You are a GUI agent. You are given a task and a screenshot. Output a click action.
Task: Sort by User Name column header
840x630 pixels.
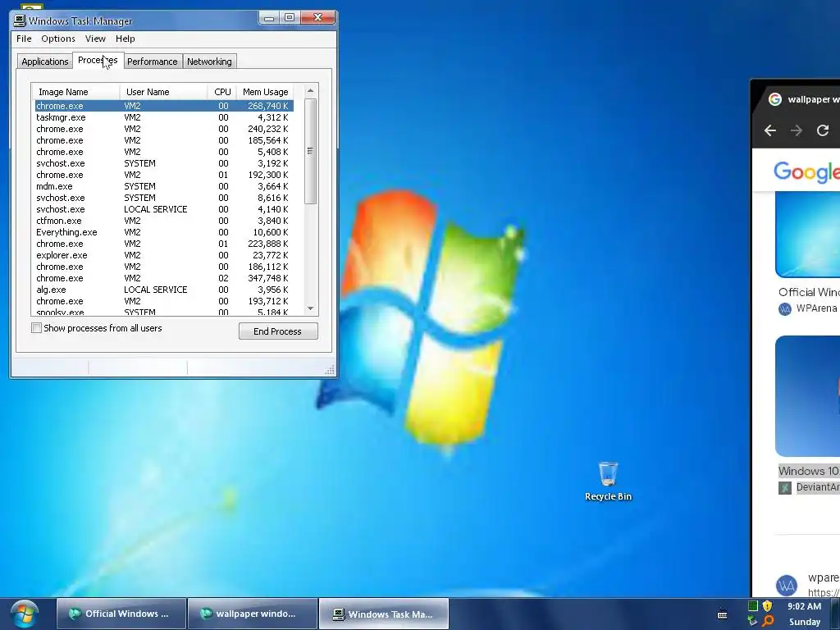click(163, 92)
